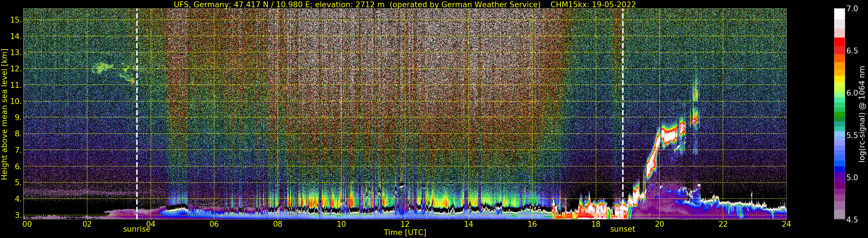Click the colorbar value "6.0"

pos(852,93)
